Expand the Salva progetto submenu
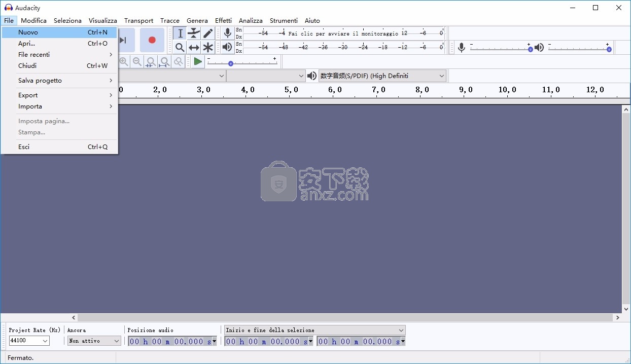 click(x=60, y=81)
